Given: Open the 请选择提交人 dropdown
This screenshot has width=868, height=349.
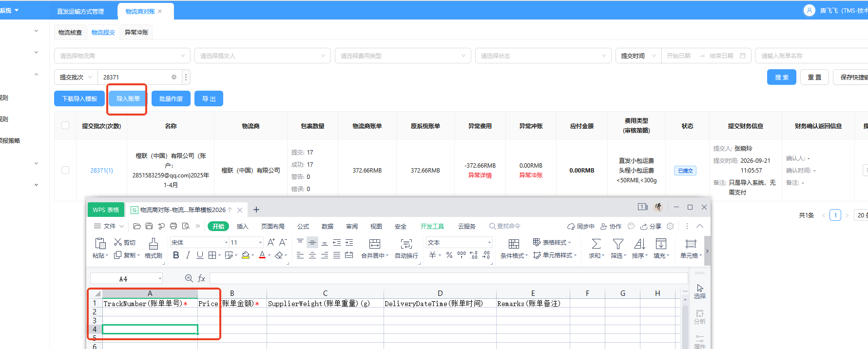Looking at the screenshot, I should (263, 56).
